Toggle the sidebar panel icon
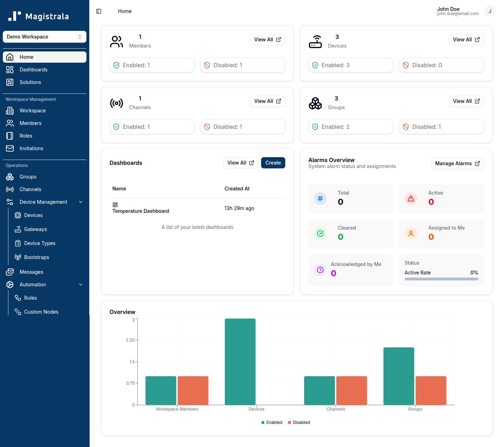 pyautogui.click(x=99, y=11)
